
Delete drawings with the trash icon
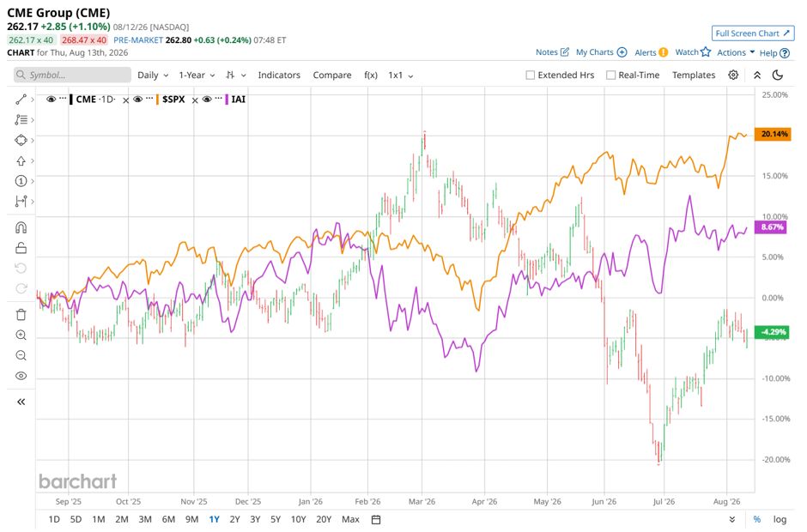pyautogui.click(x=21, y=315)
